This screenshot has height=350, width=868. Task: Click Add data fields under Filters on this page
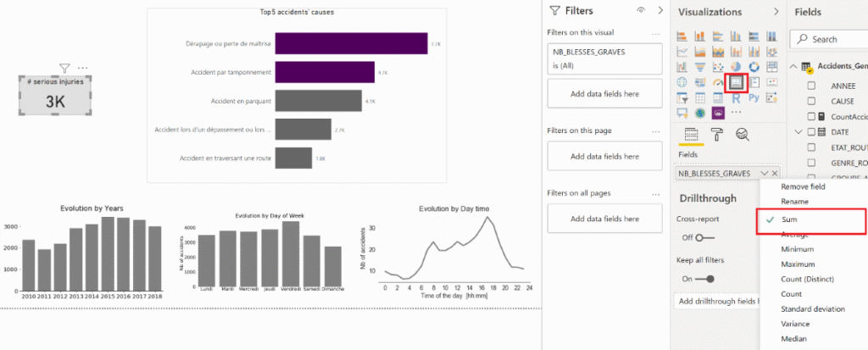(604, 156)
